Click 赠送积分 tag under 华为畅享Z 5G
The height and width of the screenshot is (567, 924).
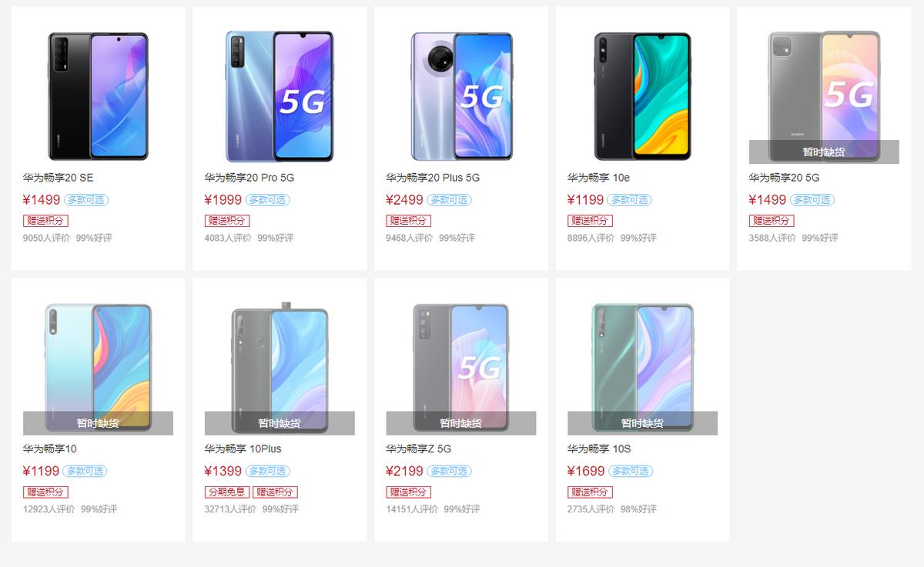pyautogui.click(x=408, y=492)
